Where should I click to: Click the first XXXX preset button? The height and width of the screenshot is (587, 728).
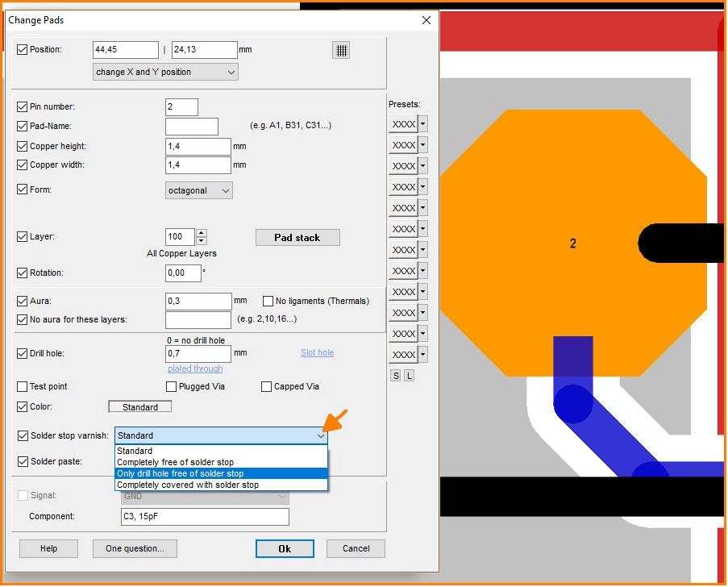click(402, 124)
